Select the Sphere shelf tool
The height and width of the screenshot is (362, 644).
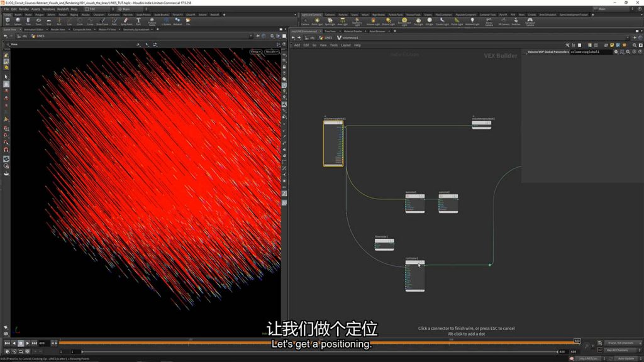(18, 21)
